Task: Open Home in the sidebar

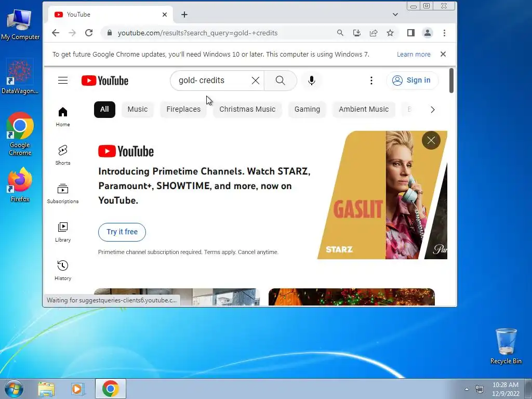Action: click(x=63, y=117)
